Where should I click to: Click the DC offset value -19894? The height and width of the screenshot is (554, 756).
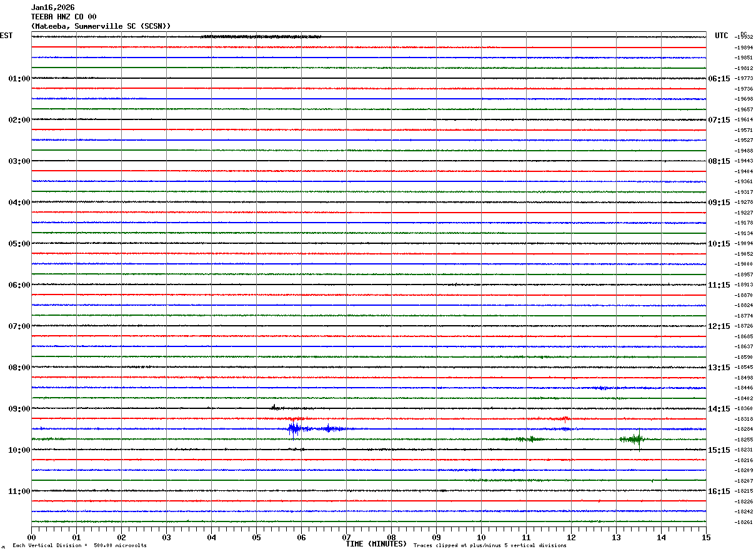pos(744,48)
